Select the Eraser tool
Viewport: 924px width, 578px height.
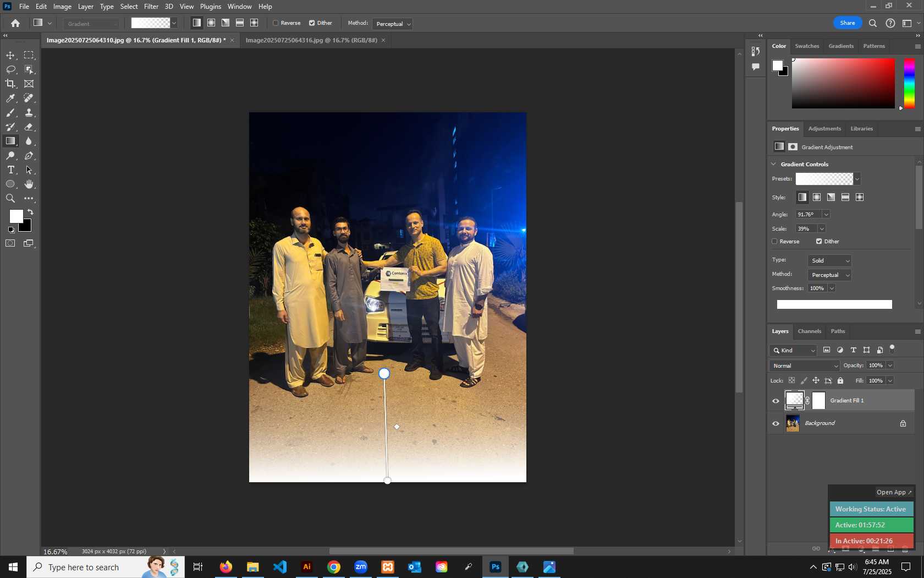coord(29,127)
